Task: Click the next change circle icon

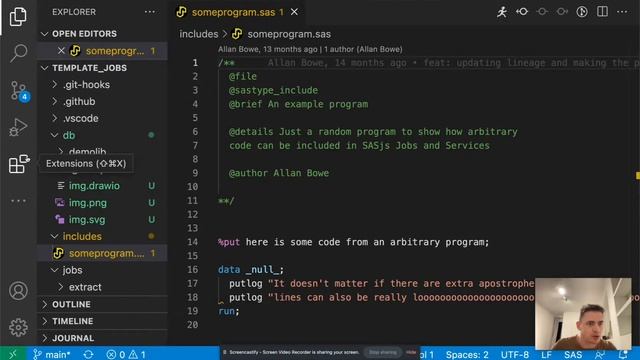Action: (562, 12)
